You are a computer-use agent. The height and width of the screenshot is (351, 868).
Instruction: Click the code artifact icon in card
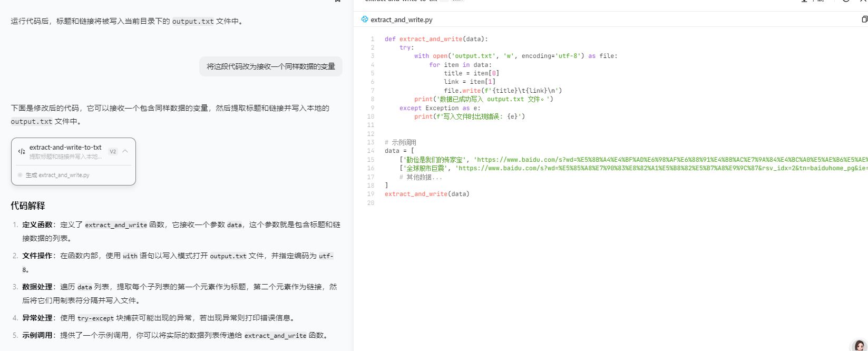coord(22,151)
